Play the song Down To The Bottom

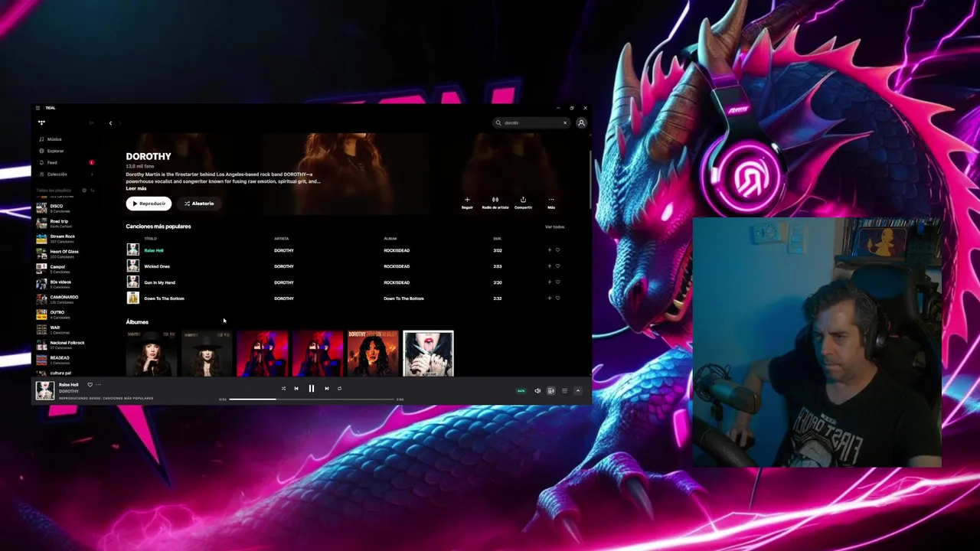coord(164,298)
